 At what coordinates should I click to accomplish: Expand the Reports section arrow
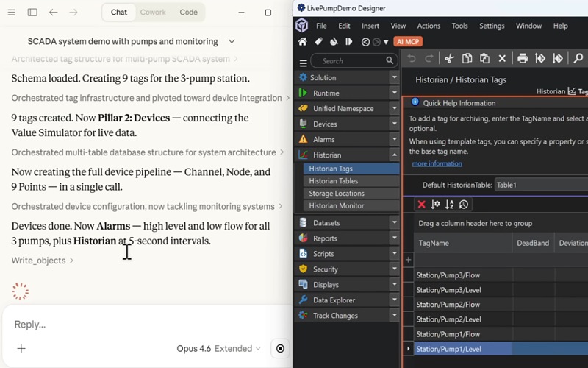[394, 238]
